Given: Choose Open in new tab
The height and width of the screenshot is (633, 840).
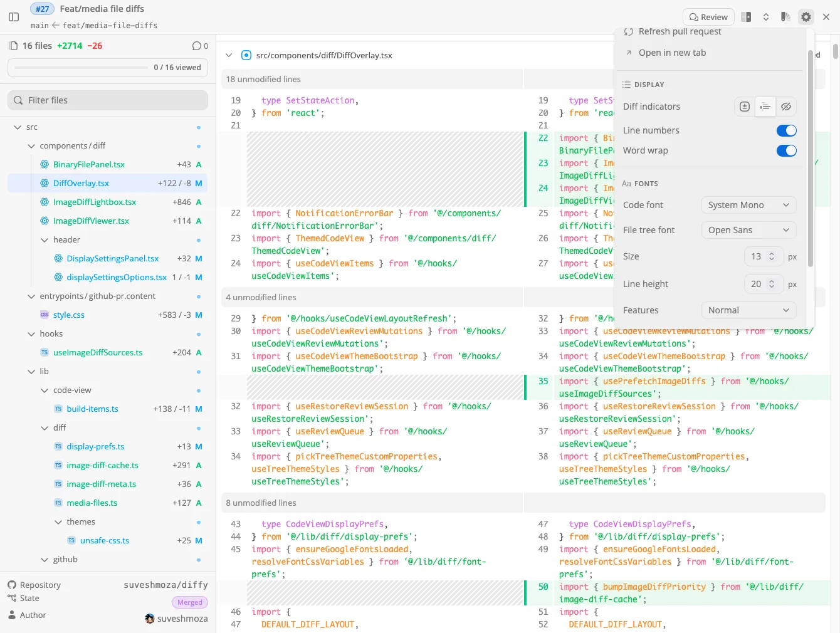Looking at the screenshot, I should 672,53.
